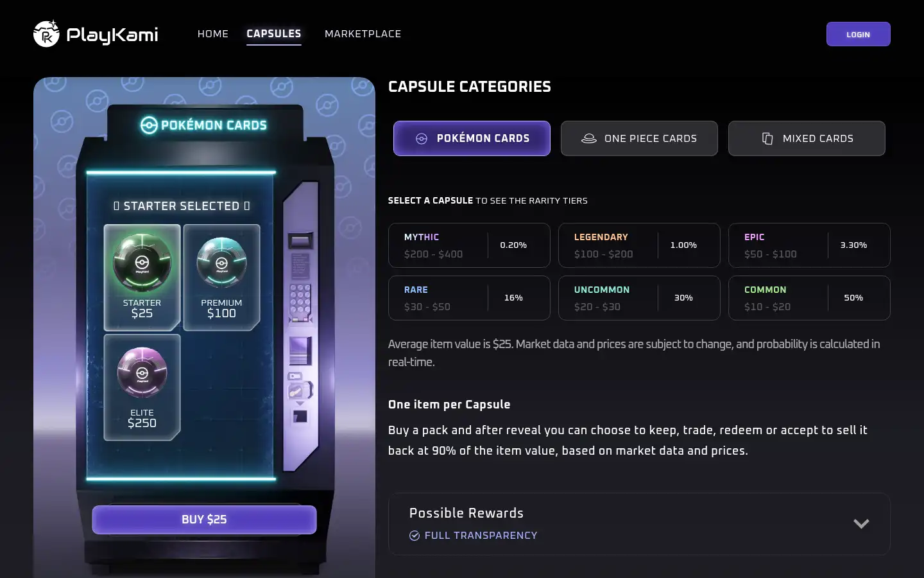Click the Possible Rewards title
The width and height of the screenshot is (924, 578).
pyautogui.click(x=466, y=513)
